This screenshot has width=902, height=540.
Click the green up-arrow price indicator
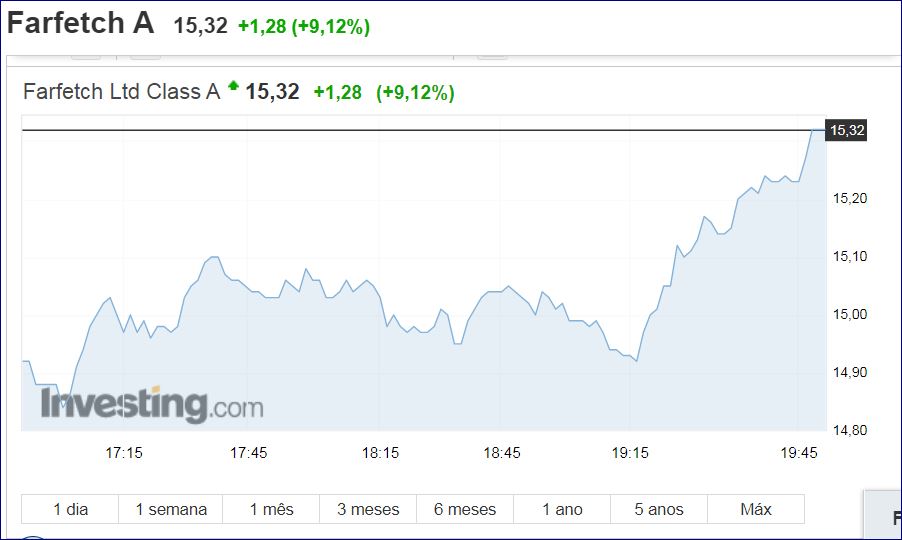click(233, 87)
